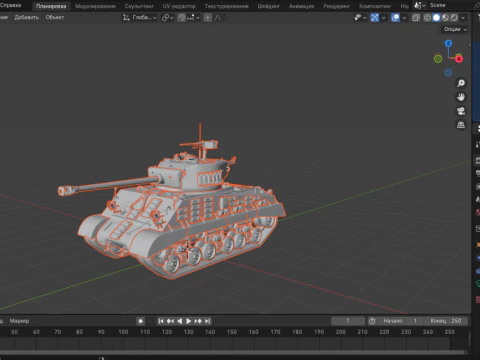Viewport: 480px width, 360px height.
Task: Open object type visibility dropdown
Action: (x=360, y=18)
